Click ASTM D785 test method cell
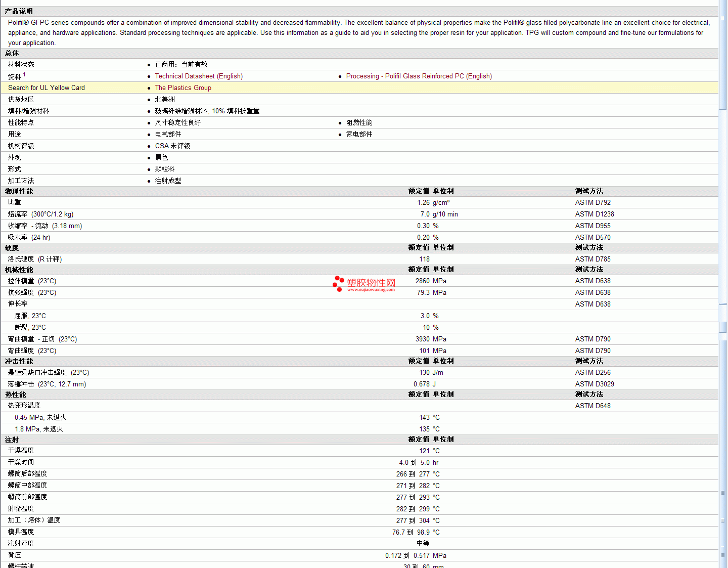 pos(593,259)
